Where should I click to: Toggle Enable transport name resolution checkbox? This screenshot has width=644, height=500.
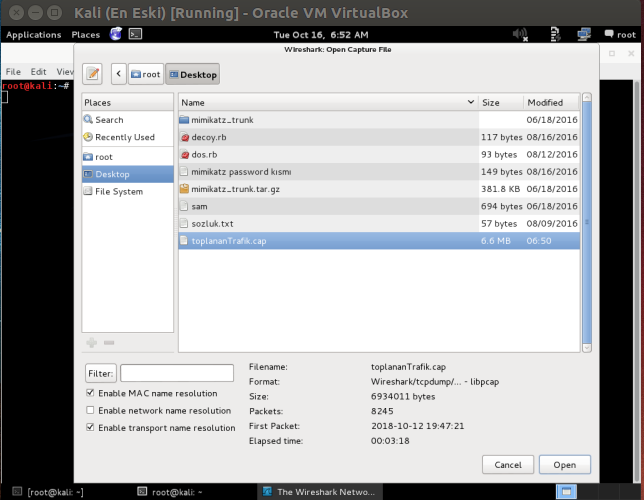click(x=90, y=427)
